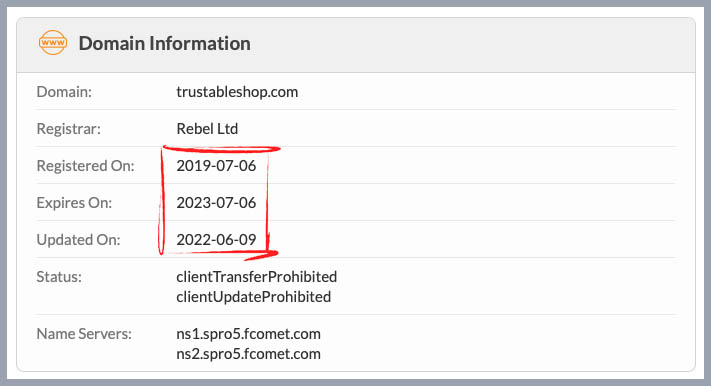Click the Registrar: field label

click(x=68, y=128)
